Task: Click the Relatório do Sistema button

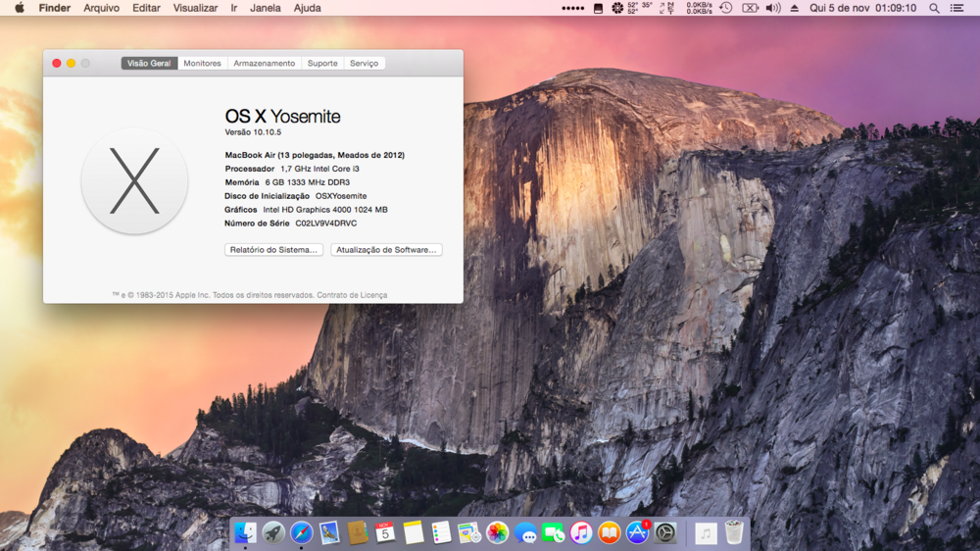Action: pos(273,250)
